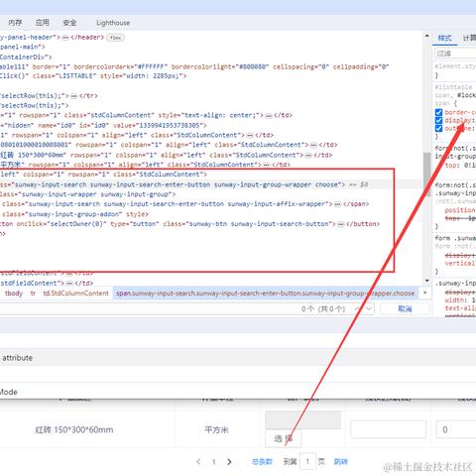The width and height of the screenshot is (476, 476).
Task: Click the attribute row in lower panel
Action: coord(238,357)
